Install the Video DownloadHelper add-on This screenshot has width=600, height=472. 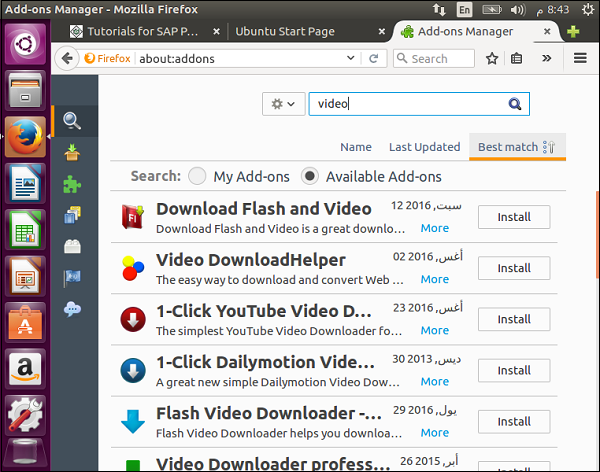[514, 268]
